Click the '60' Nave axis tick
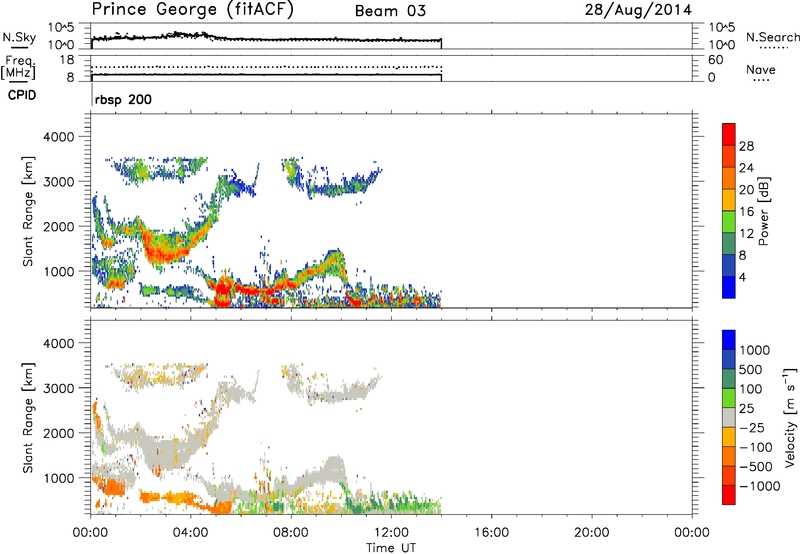Screen dimensions: 800x554 tap(715, 60)
